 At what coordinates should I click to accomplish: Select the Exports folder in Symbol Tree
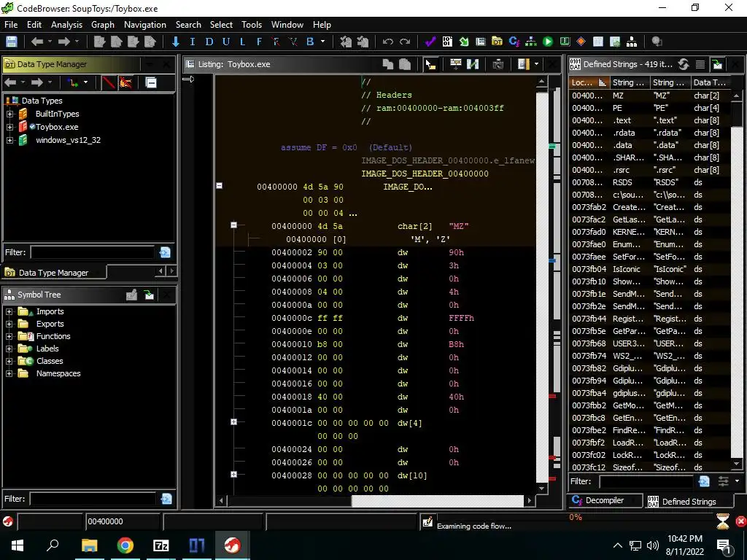50,324
